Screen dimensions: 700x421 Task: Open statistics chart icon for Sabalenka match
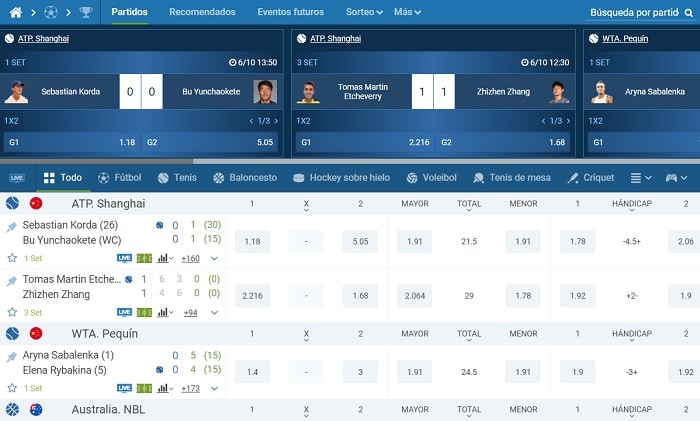[x=165, y=388]
